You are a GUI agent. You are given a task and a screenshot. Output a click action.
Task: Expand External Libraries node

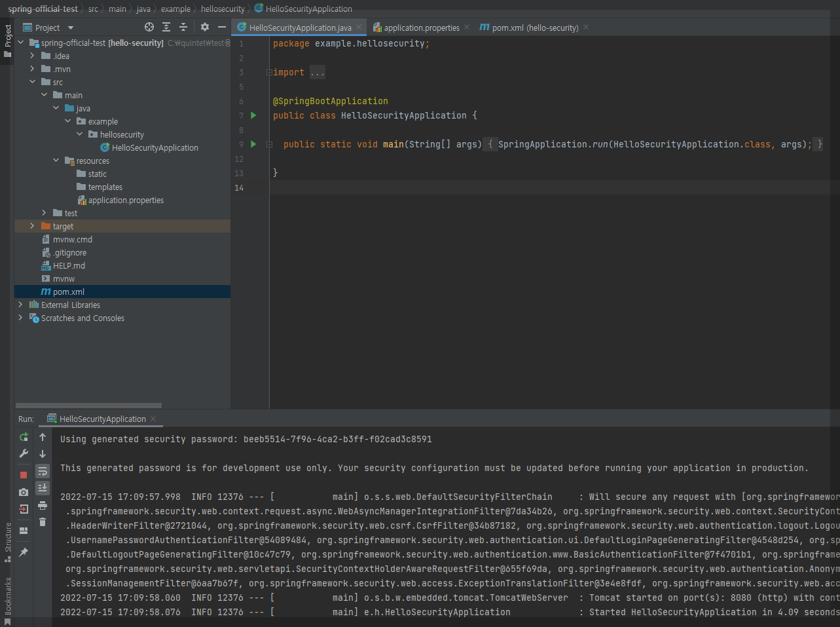(20, 305)
